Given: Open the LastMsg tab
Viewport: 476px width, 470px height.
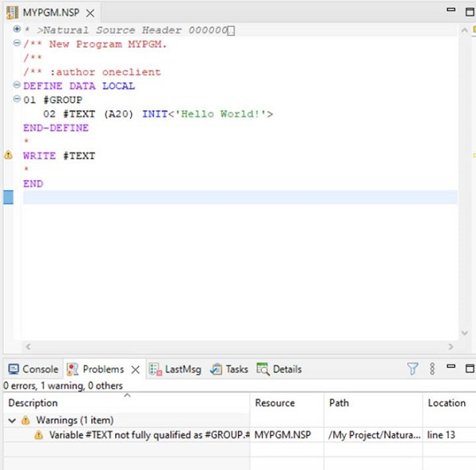Looking at the screenshot, I should [175, 369].
